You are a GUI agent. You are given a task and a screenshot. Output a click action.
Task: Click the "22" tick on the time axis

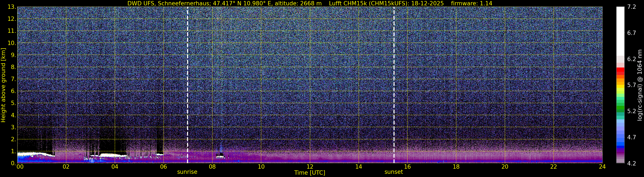(554, 167)
